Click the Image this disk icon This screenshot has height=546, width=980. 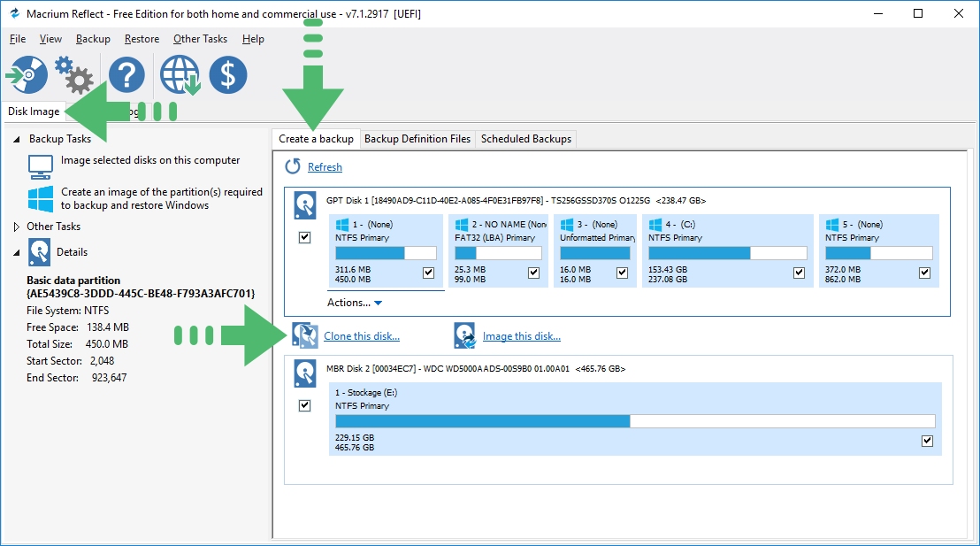[x=465, y=336]
